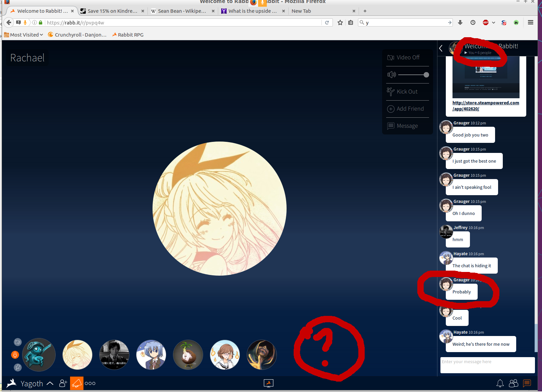Mute the orange microphone button
The height and width of the screenshot is (392, 542).
tap(15, 355)
